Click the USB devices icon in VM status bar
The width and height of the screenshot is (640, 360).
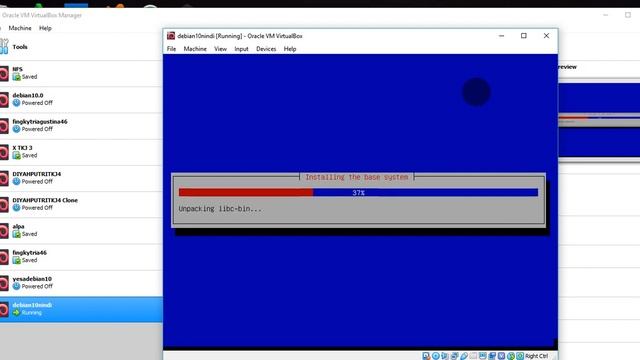point(464,356)
